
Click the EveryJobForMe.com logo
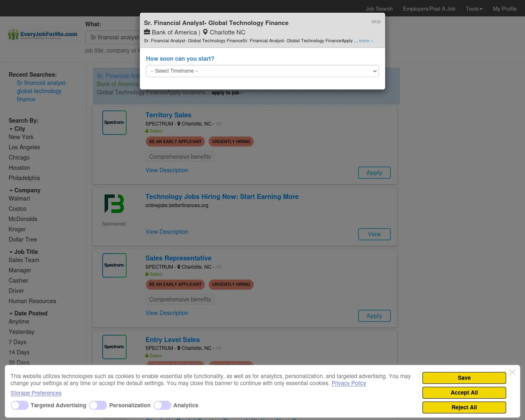tap(43, 34)
